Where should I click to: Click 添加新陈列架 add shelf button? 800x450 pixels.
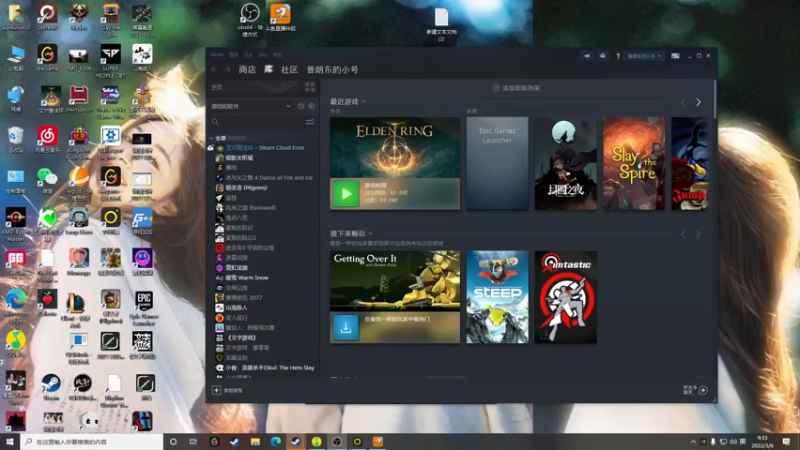[x=516, y=88]
